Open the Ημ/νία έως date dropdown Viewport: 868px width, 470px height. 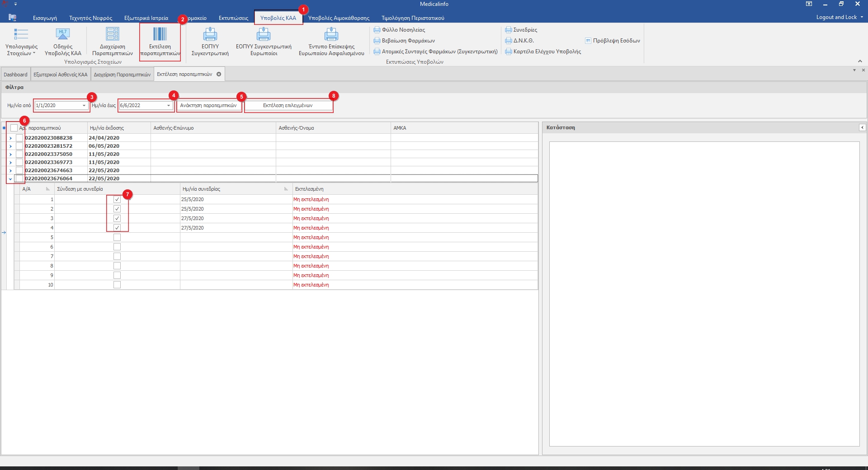coord(169,106)
